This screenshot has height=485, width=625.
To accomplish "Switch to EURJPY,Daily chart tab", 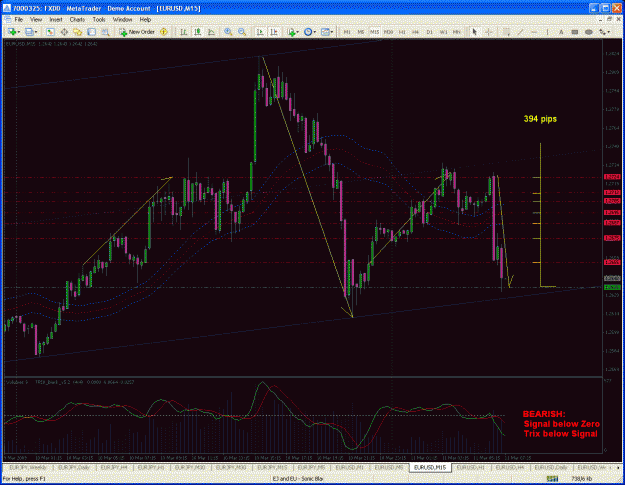I will [x=74, y=467].
